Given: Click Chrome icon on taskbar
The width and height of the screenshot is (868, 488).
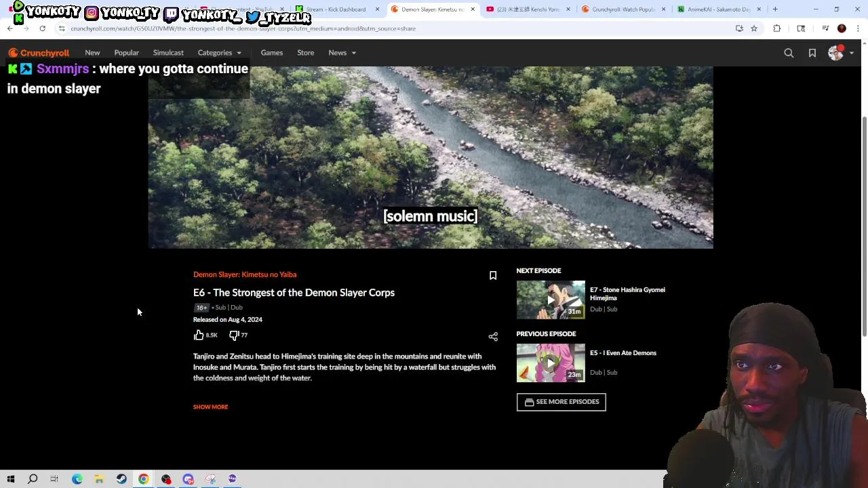Looking at the screenshot, I should click(144, 479).
